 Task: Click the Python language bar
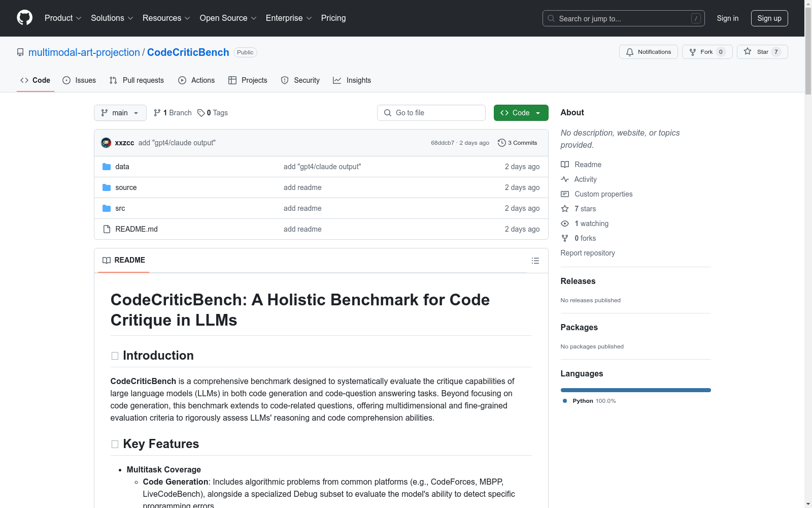(635, 390)
